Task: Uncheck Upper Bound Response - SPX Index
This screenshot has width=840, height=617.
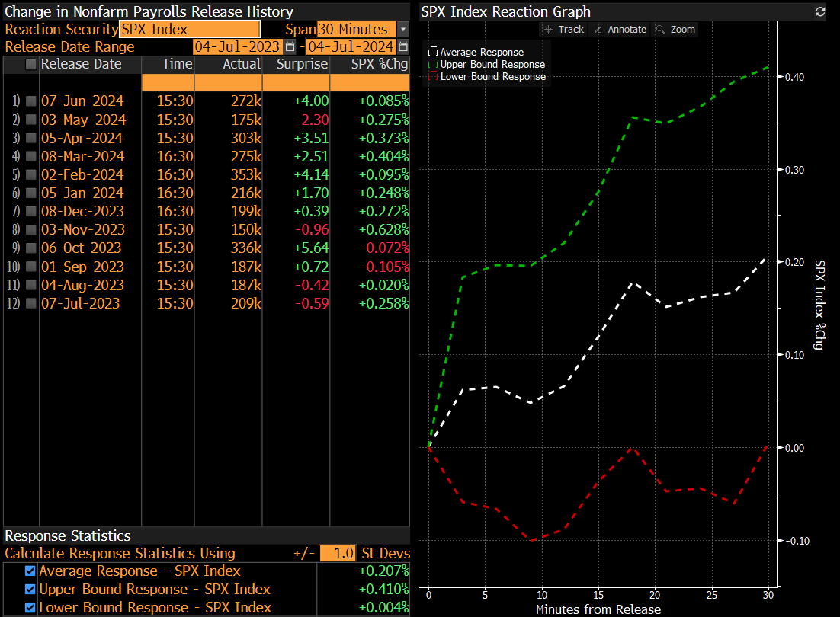Action: (30, 589)
